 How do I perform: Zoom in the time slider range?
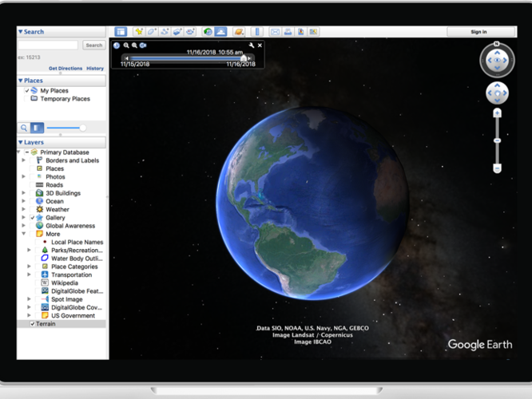[x=134, y=45]
